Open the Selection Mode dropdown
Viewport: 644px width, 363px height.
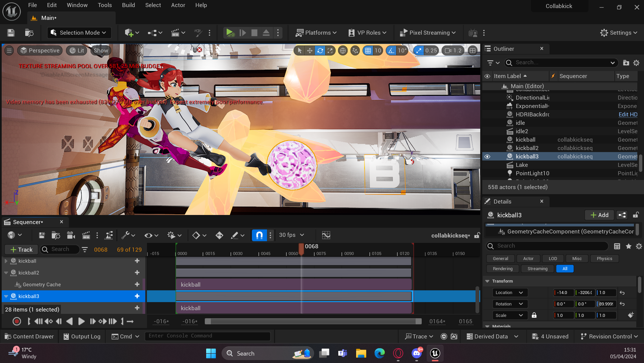79,33
